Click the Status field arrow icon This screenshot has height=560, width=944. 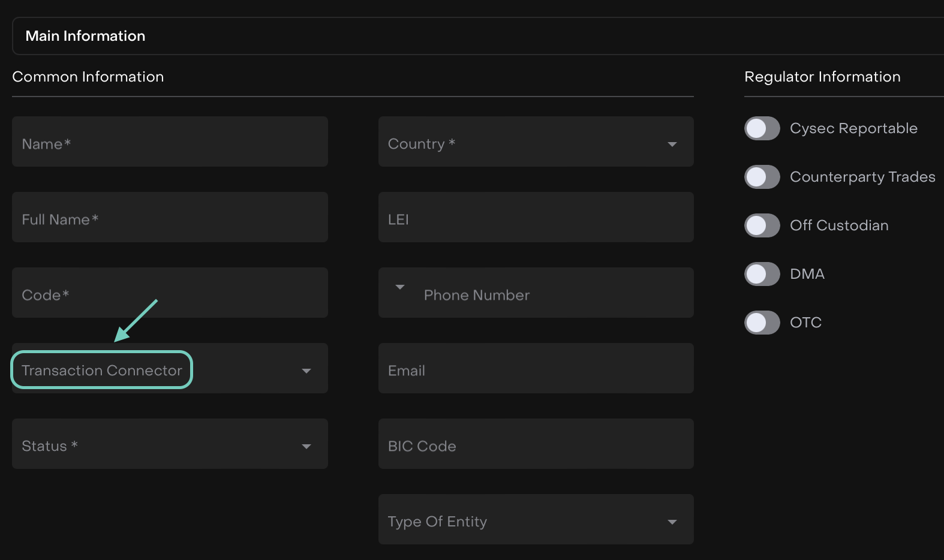[x=306, y=446]
